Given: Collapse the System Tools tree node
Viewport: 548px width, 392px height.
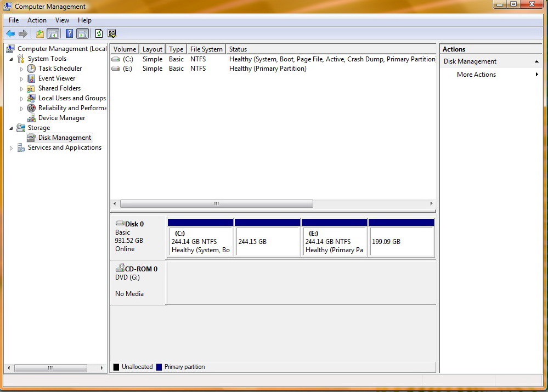Looking at the screenshot, I should 11,59.
